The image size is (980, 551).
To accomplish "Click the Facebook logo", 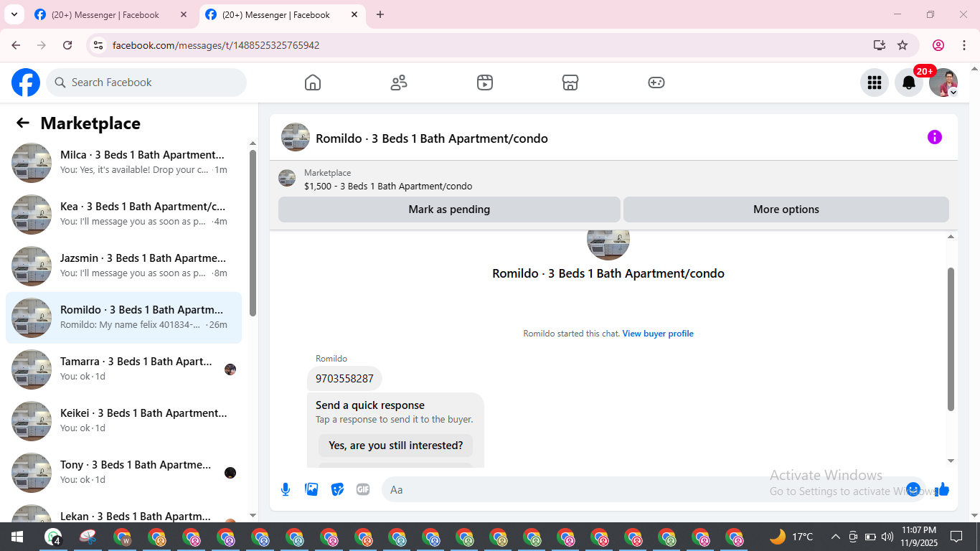I will (26, 83).
